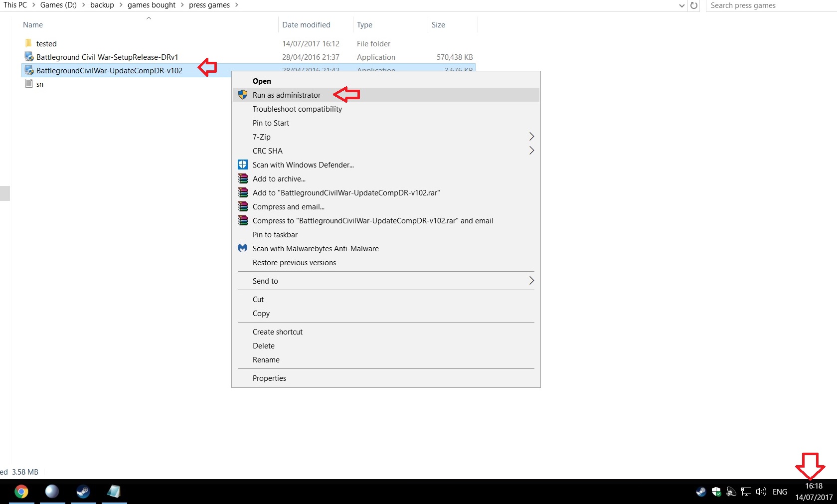Open the ENG input language indicator
Screen dimensions: 837x504
[780, 492]
